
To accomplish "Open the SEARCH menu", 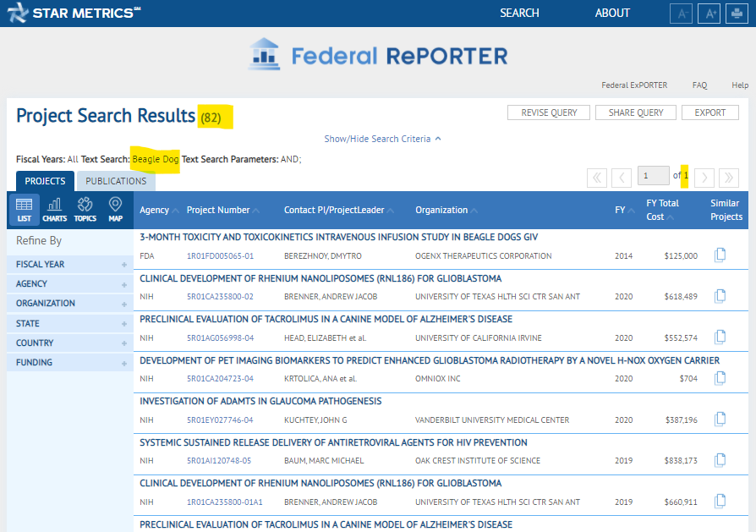I will (519, 13).
